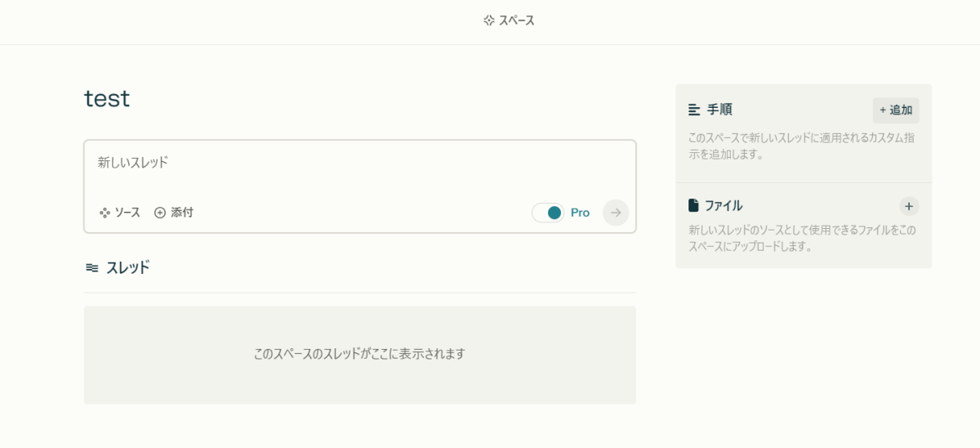Image resolution: width=980 pixels, height=448 pixels.
Task: Focus the 新しいスレッド input field
Action: point(359,163)
